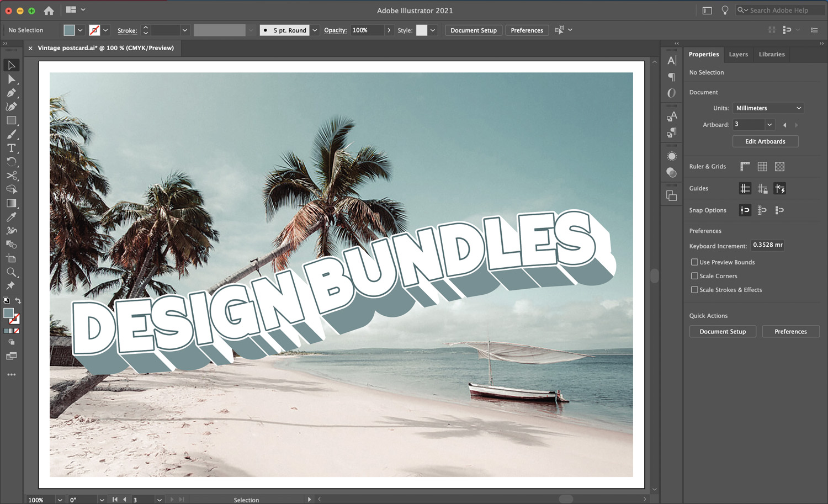Click Preferences in control bar
The height and width of the screenshot is (504, 828).
[527, 30]
